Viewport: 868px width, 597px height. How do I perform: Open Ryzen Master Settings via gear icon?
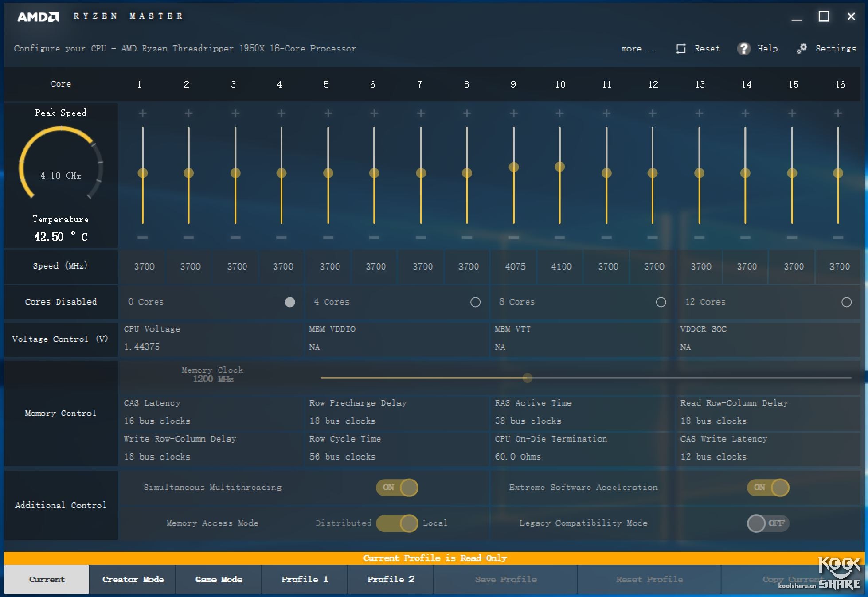802,48
